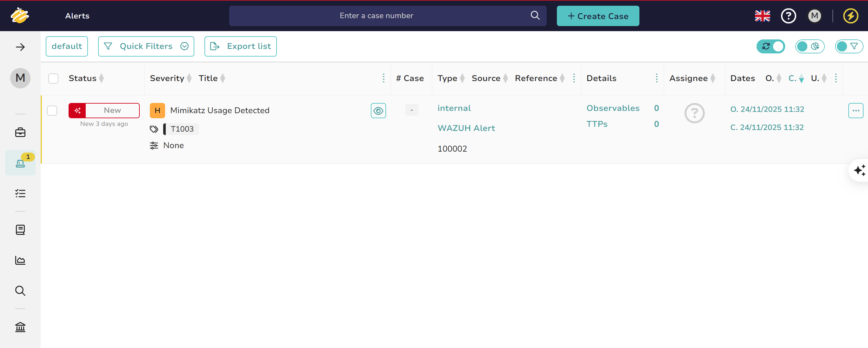The height and width of the screenshot is (348, 868).
Task: Open the Cases briefcase icon in sidebar
Action: point(20,132)
